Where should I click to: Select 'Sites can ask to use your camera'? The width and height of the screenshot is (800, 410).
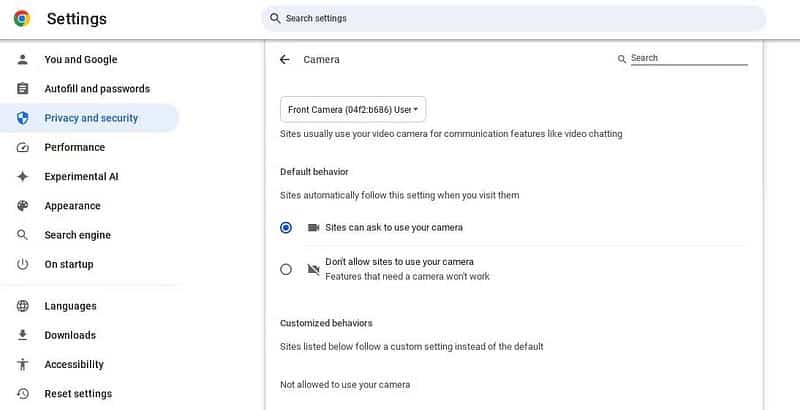pos(286,228)
